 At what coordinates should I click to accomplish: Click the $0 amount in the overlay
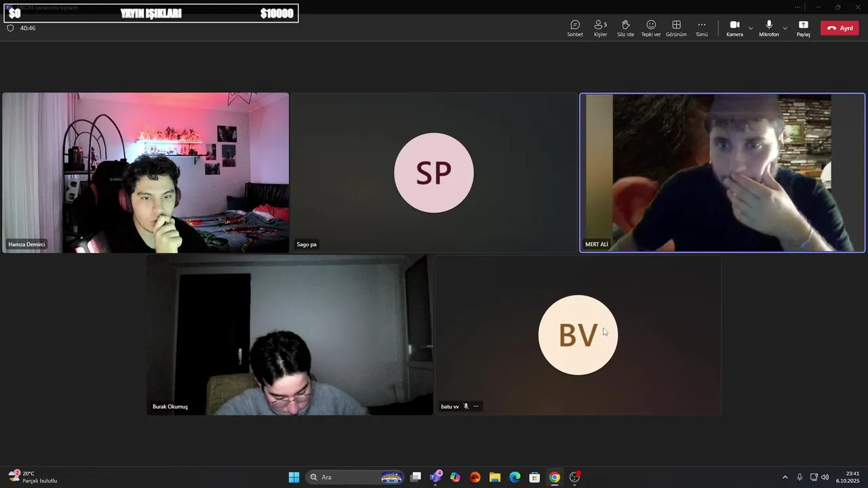click(15, 14)
